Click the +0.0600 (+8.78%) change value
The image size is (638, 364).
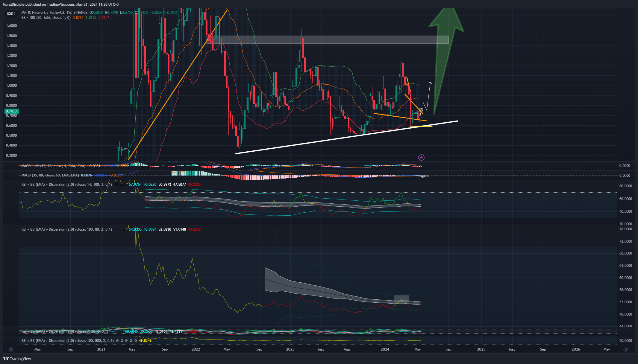pos(163,13)
